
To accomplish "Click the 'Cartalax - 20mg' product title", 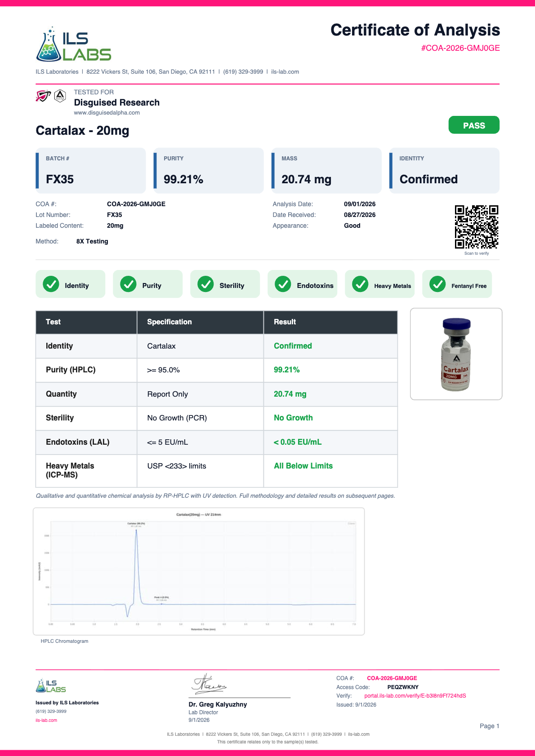I will click(82, 131).
